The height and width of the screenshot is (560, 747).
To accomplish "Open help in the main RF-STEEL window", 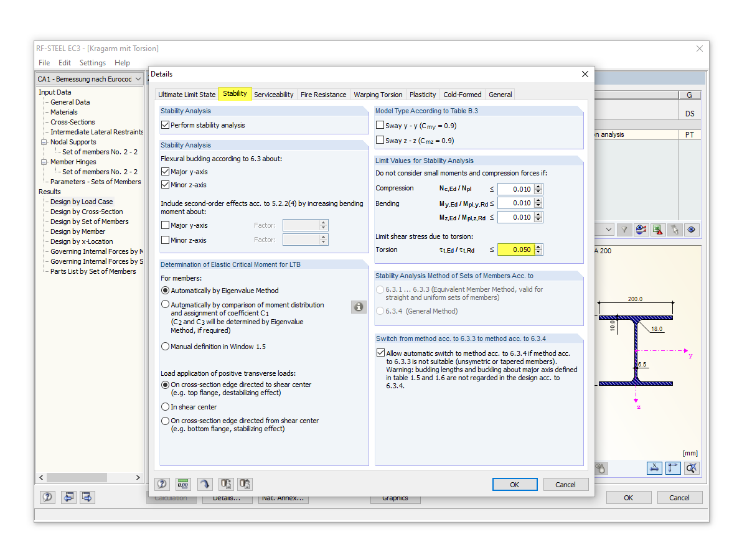I will tap(48, 497).
